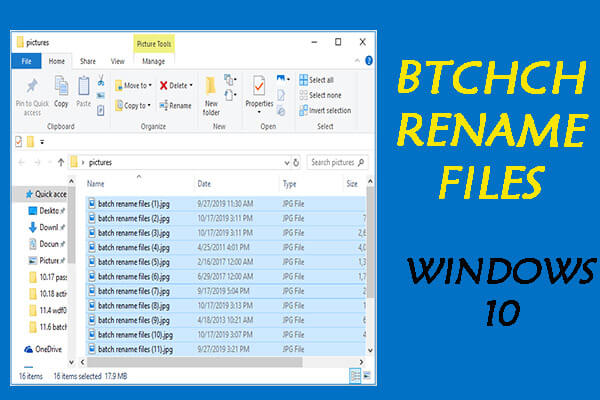This screenshot has height=400, width=600.
Task: Open the Manage tab
Action: pos(153,61)
